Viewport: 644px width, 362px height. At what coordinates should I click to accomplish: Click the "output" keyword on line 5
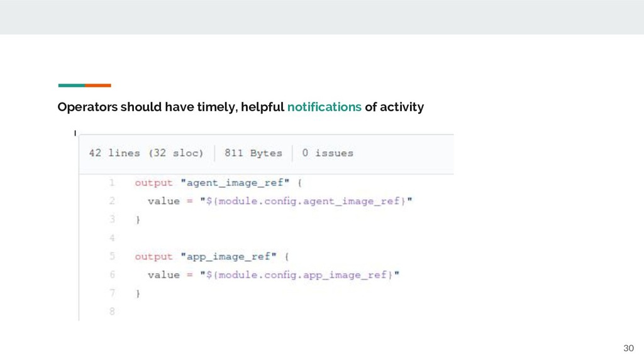153,257
